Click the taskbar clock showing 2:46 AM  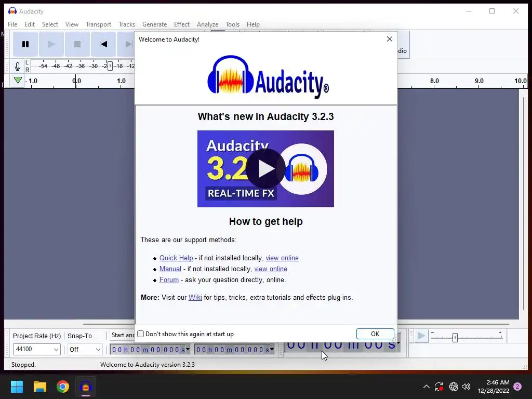pyautogui.click(x=494, y=387)
